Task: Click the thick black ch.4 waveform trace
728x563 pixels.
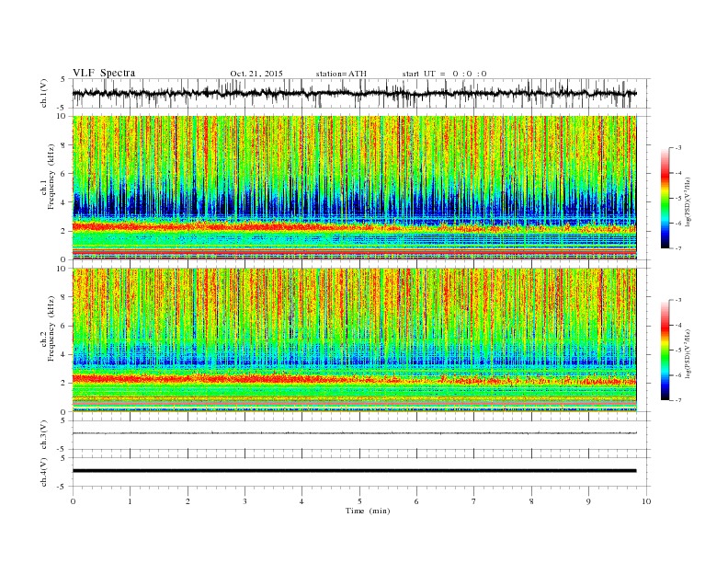Action: click(x=354, y=471)
